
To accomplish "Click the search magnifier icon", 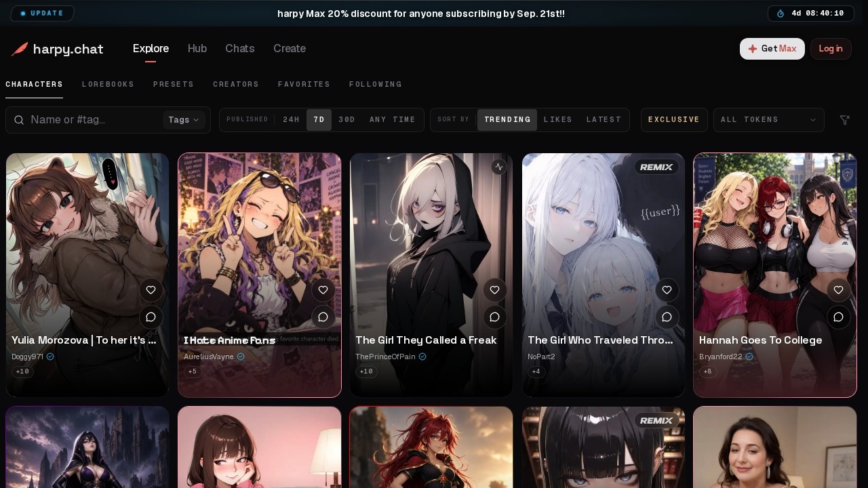I will 19,120.
